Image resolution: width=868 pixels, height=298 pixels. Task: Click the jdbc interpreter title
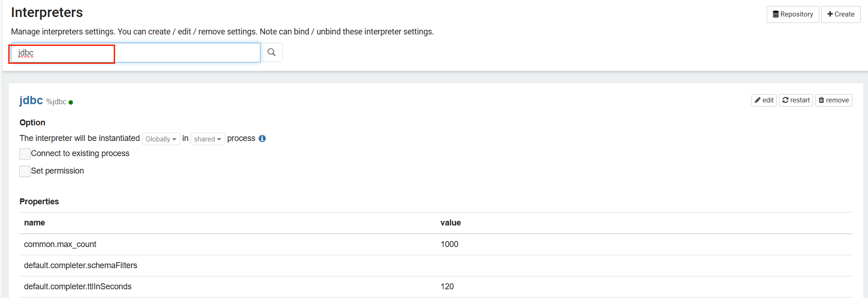coord(31,101)
